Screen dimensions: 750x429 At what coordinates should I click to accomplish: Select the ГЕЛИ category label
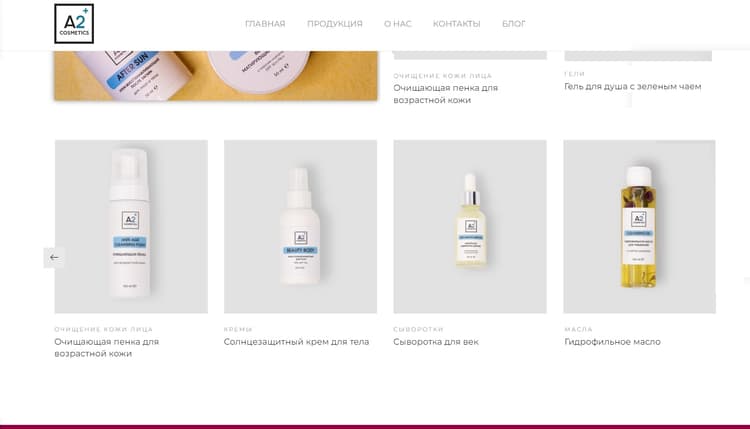pos(574,74)
